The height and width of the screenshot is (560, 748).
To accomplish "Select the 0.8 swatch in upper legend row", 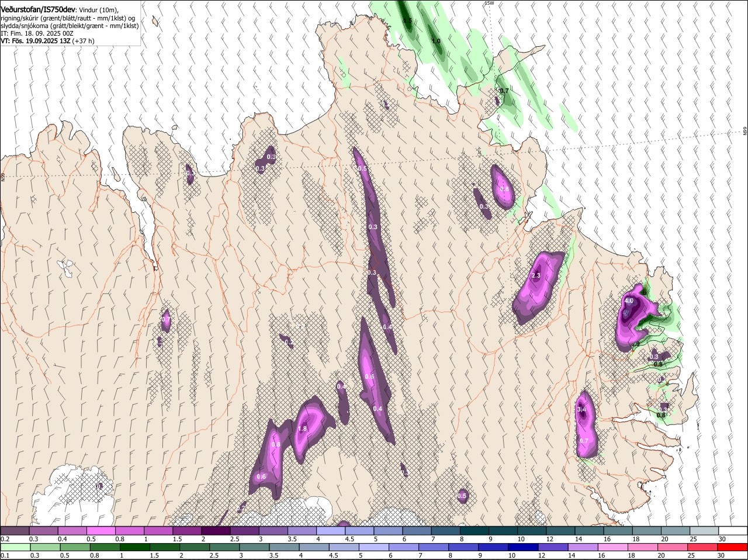I will pyautogui.click(x=130, y=530).
